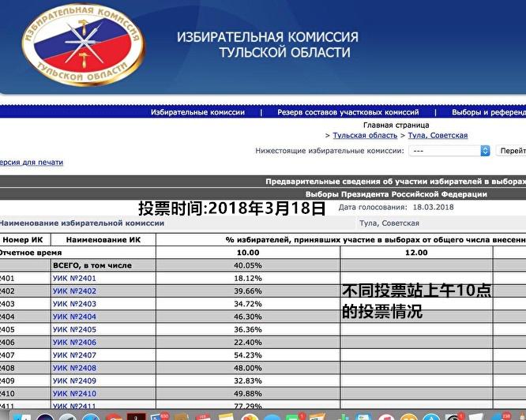
Task: Open УИК №2407 link
Action: click(74, 355)
